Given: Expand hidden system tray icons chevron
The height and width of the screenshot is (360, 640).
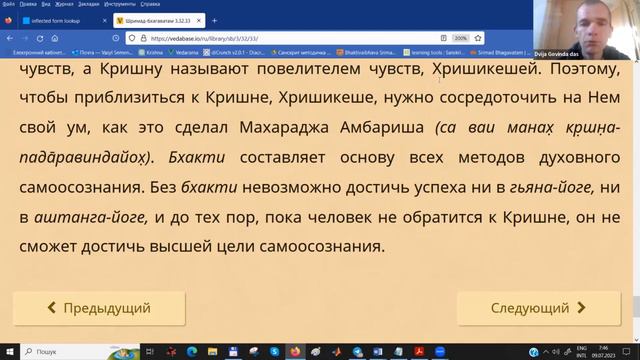Looking at the screenshot, I should click(546, 351).
